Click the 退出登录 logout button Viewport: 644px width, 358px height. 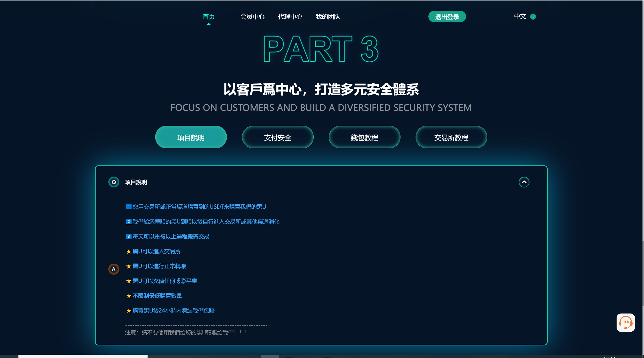[x=447, y=17]
